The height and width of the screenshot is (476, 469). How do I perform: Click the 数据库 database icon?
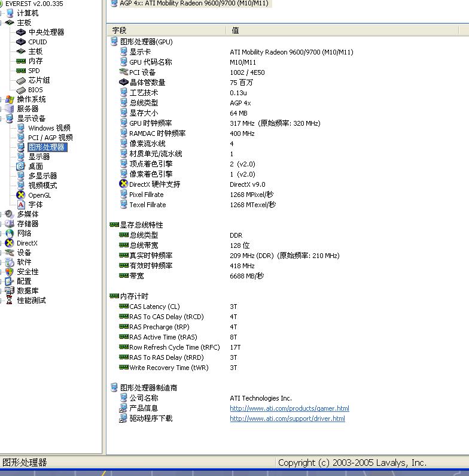pos(10,291)
